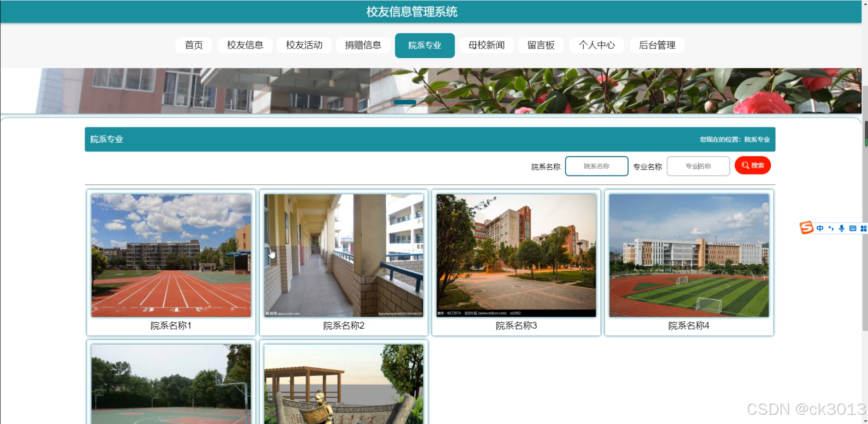Open the 院系名称4 football field thumbnail
868x424 pixels.
click(689, 255)
